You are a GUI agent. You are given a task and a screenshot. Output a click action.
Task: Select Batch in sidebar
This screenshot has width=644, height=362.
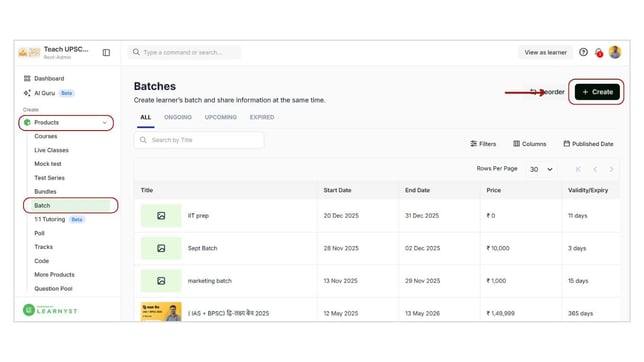point(71,205)
